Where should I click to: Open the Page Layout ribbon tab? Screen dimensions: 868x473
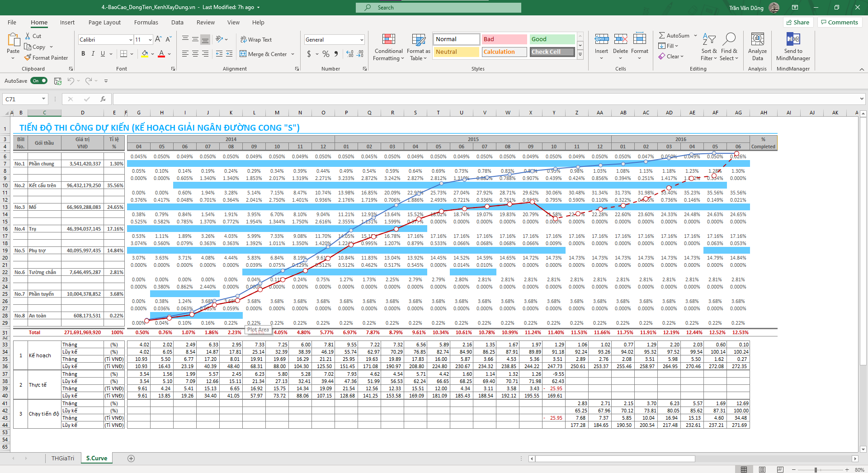[104, 23]
